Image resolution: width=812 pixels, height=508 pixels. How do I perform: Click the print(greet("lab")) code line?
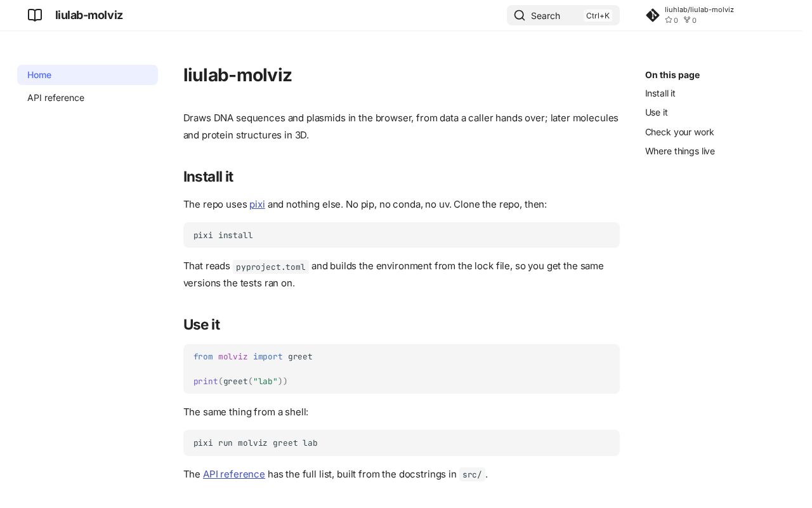[240, 382]
